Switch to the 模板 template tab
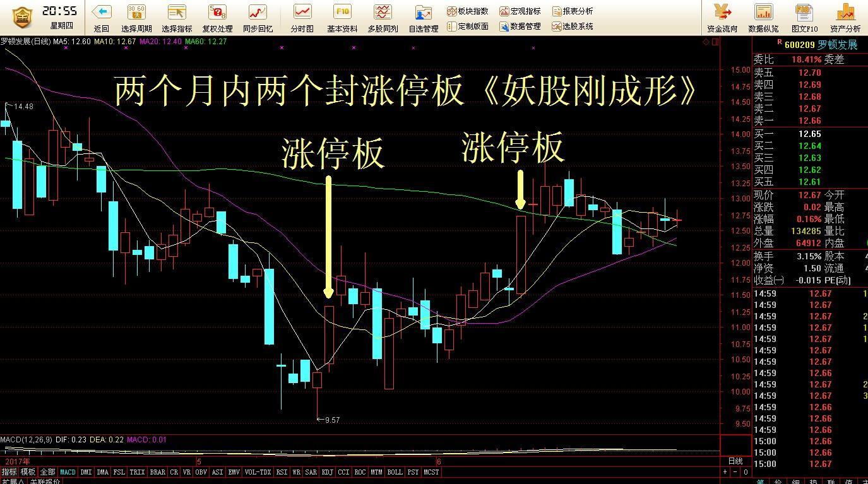 point(27,471)
